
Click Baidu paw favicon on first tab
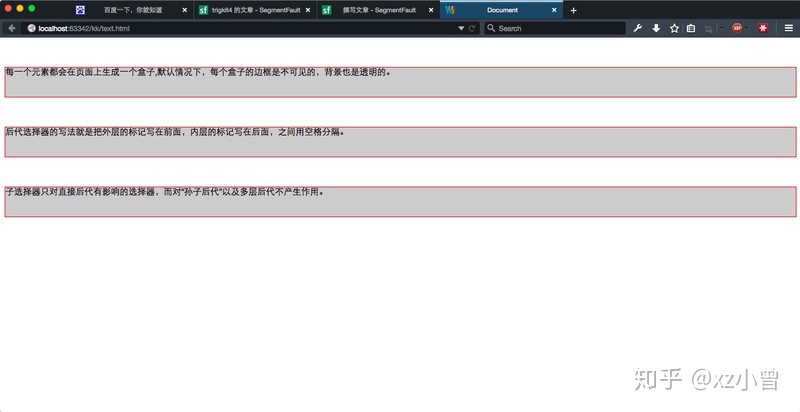click(x=80, y=10)
